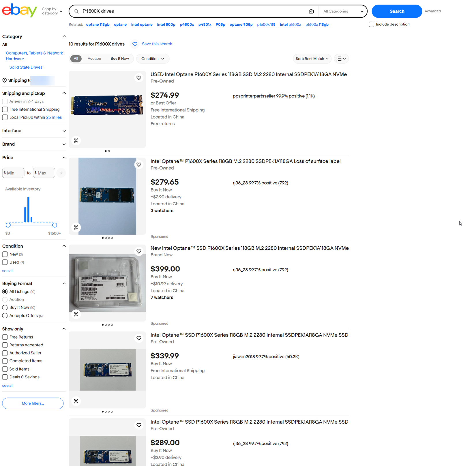Open the list view options icon
Viewport: 476px width, 466px height.
[341, 59]
